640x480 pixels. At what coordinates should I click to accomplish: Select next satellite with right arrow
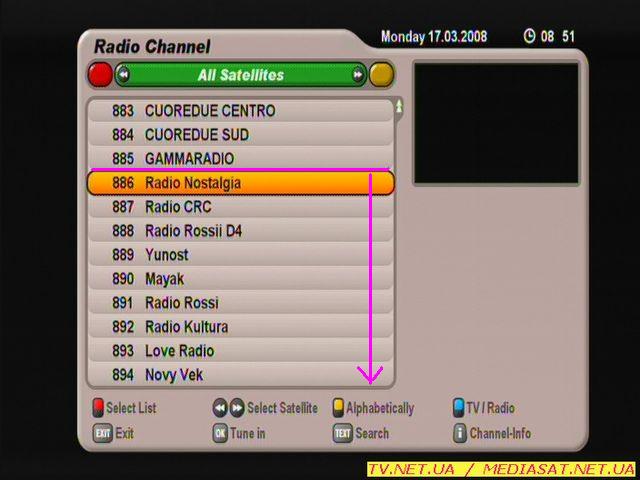tap(358, 75)
